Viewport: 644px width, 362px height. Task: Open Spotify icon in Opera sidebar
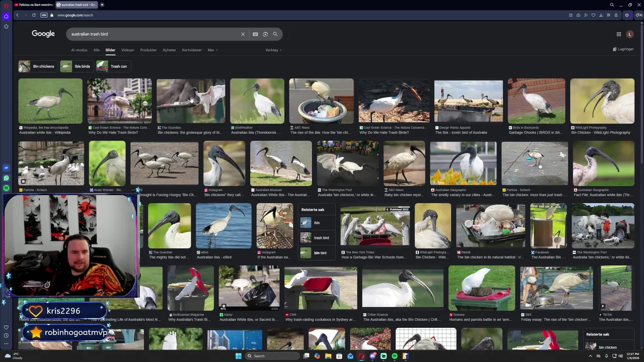pyautogui.click(x=6, y=188)
